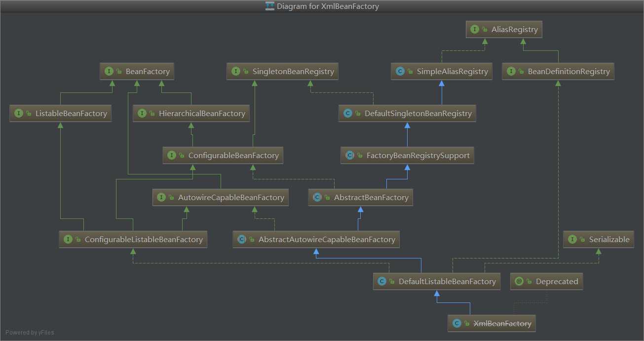Click the class icon on XmlBeanFactory

456,324
